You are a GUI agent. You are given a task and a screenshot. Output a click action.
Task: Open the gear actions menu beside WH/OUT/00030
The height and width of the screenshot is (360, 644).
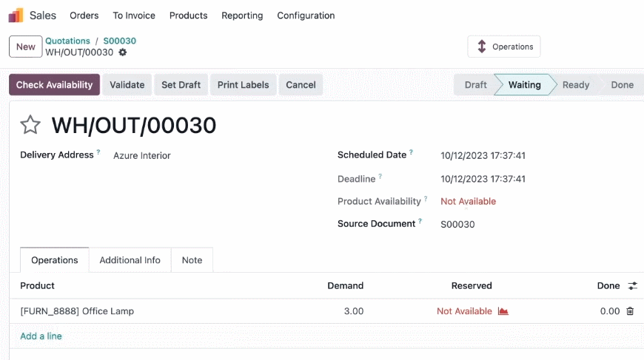(122, 52)
